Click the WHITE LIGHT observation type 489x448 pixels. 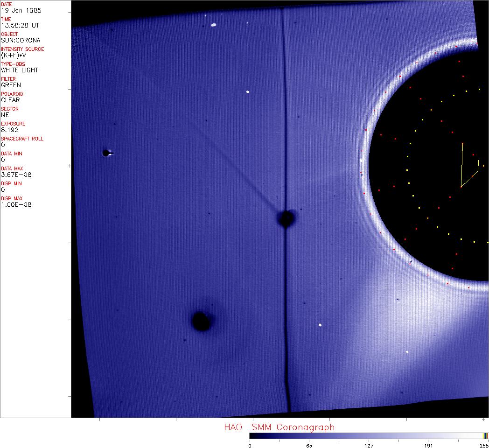(20, 70)
